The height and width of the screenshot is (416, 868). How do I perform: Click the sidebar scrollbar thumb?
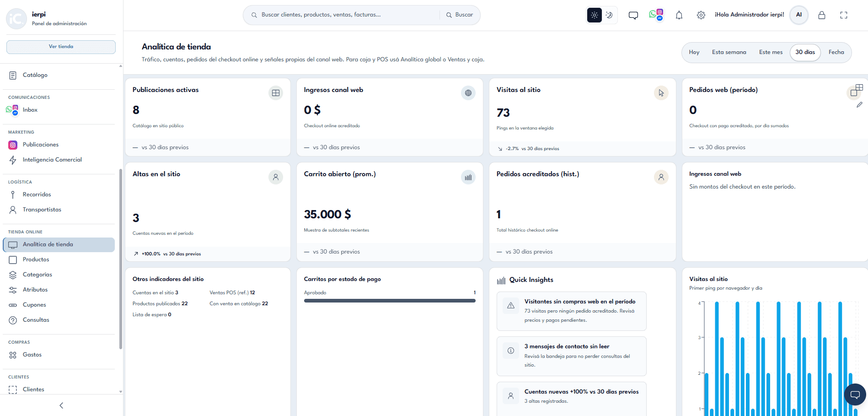[x=120, y=259]
